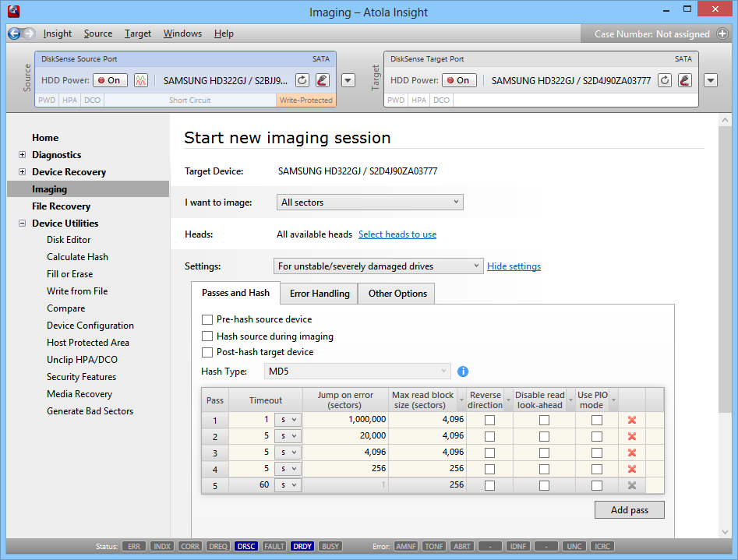Collapse the Device Utilities tree node
This screenshot has width=738, height=560.
(22, 223)
